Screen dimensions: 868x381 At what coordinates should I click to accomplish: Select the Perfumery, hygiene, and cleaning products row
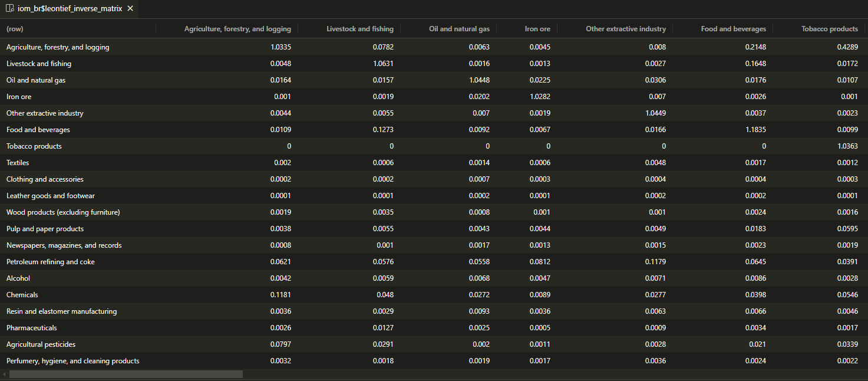click(72, 361)
